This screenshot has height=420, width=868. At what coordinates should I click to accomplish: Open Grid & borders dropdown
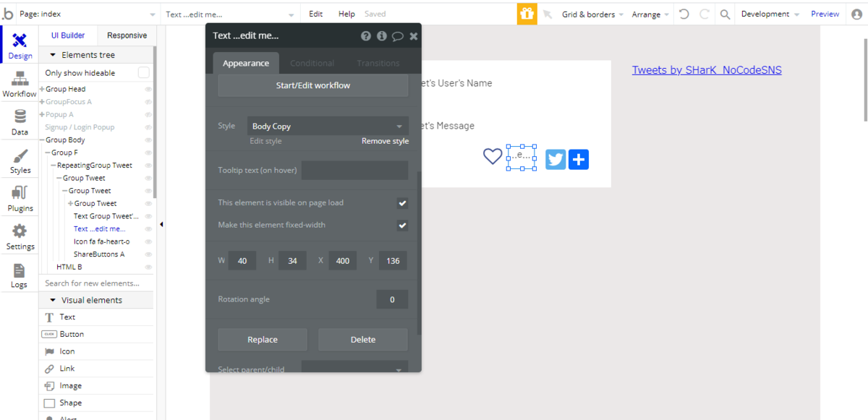click(592, 14)
